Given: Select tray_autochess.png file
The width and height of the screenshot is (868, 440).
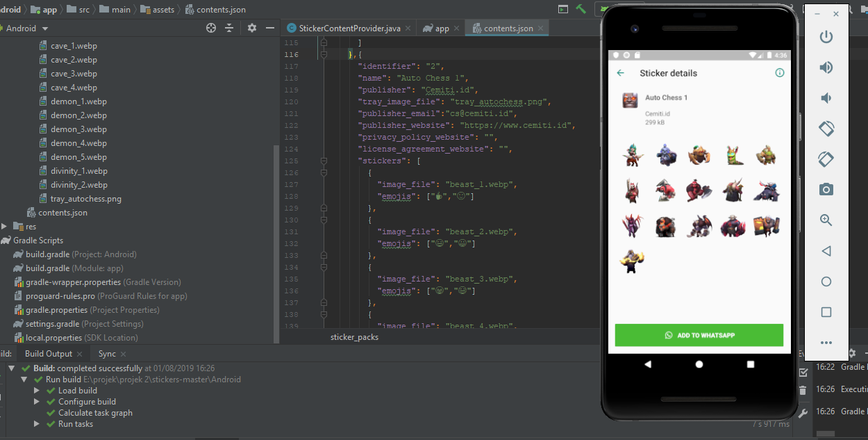Looking at the screenshot, I should pyautogui.click(x=80, y=199).
